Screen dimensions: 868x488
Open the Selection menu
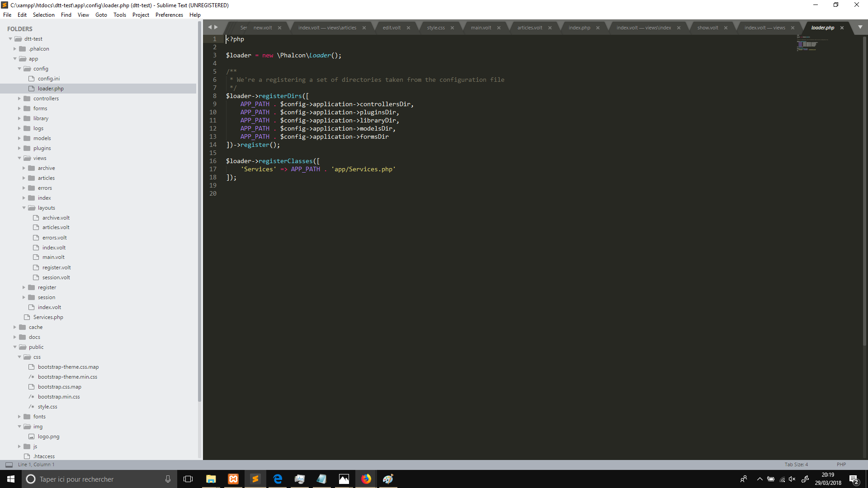(x=43, y=15)
